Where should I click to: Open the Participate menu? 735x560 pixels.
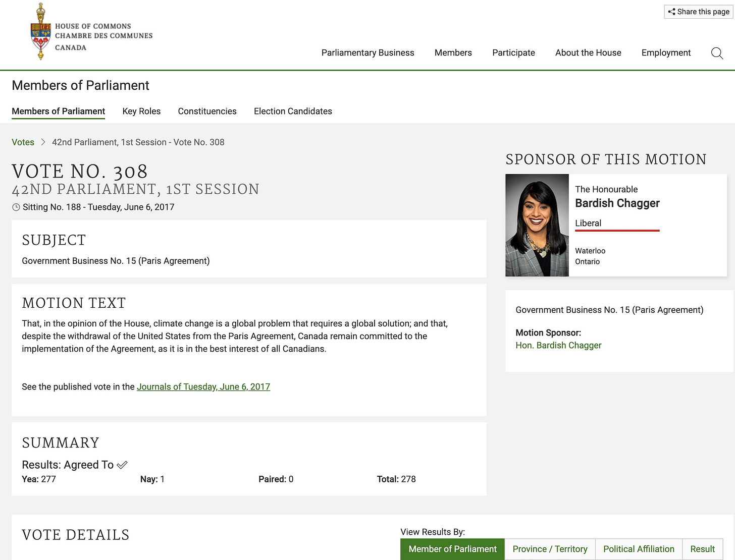pos(513,52)
